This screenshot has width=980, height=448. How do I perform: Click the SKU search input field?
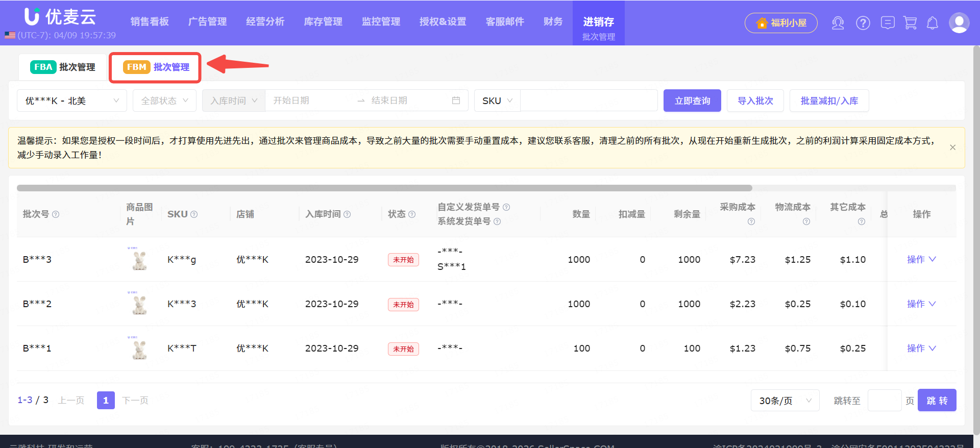(x=589, y=101)
